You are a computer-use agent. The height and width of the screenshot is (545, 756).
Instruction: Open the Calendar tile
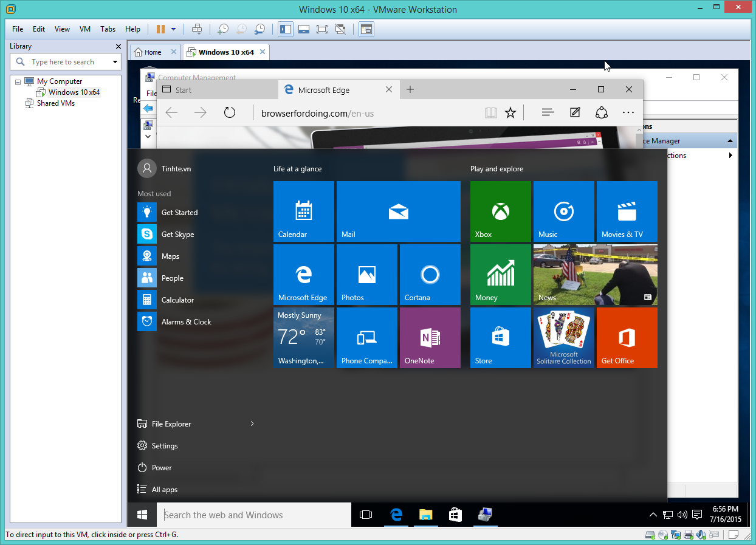(304, 211)
